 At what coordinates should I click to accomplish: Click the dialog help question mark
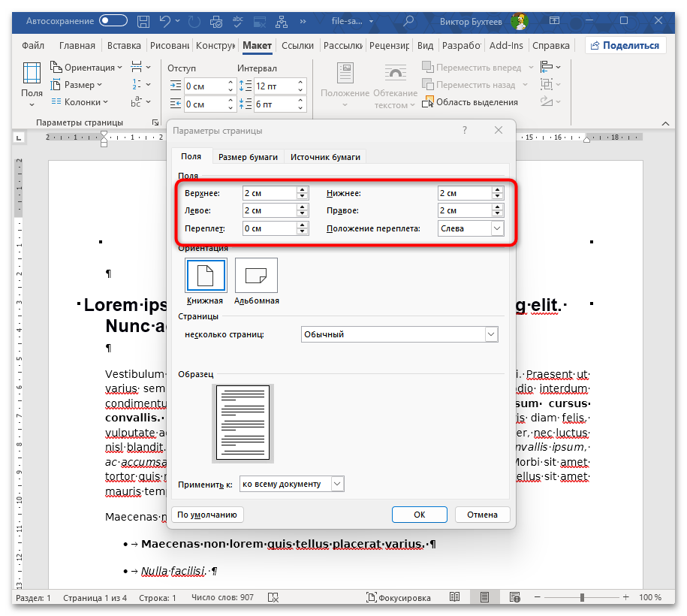465,130
